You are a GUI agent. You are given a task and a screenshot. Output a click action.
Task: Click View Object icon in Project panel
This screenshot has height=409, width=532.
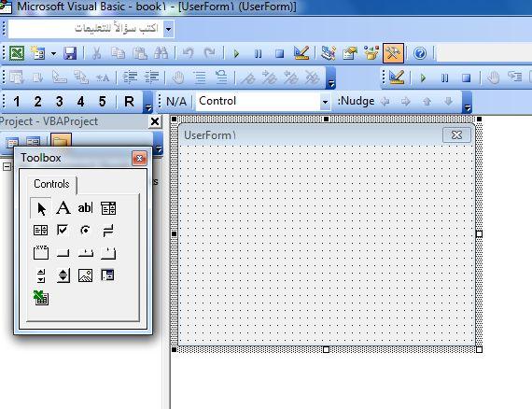point(34,142)
